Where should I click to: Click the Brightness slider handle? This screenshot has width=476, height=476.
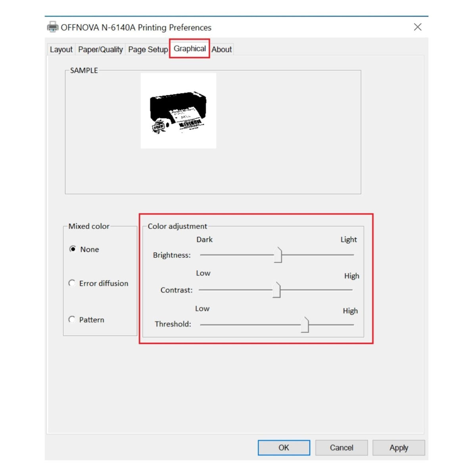click(278, 255)
